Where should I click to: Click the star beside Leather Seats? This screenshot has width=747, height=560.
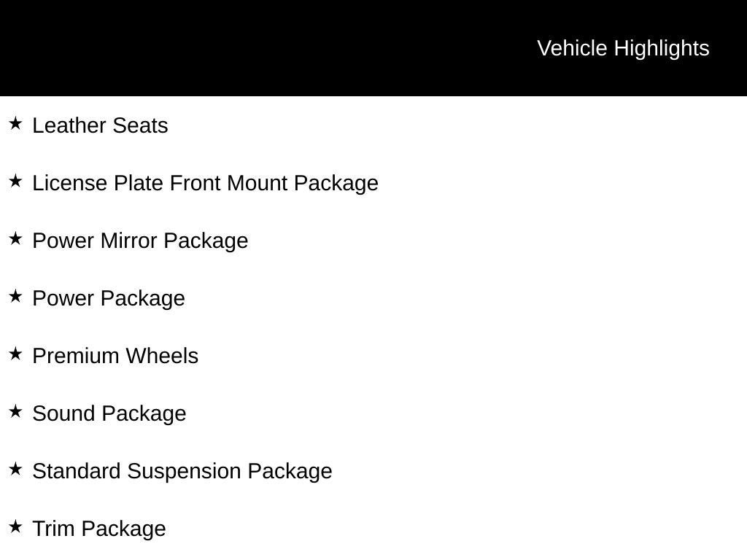(15, 123)
